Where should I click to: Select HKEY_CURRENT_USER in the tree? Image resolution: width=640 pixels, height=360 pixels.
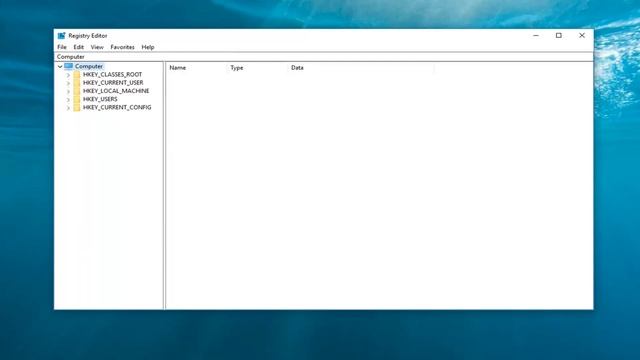(113, 82)
